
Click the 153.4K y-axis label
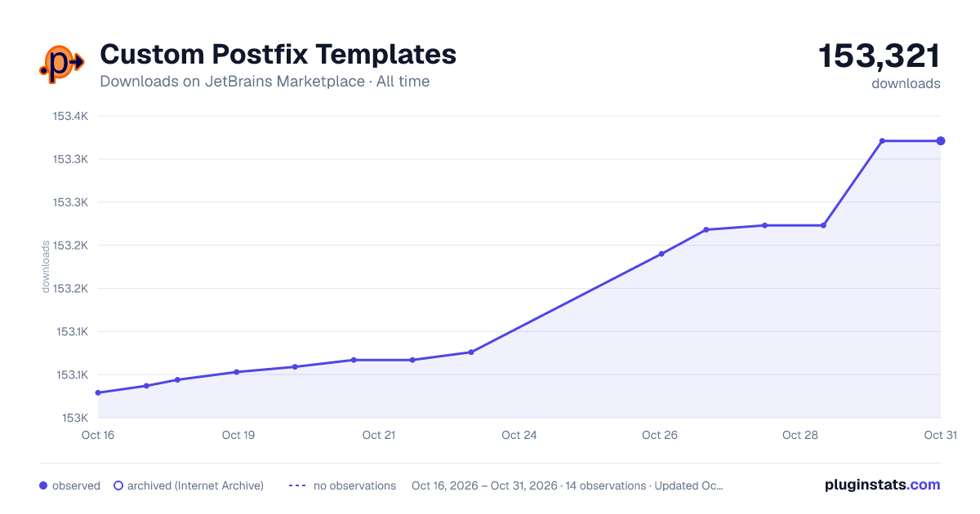coord(70,116)
